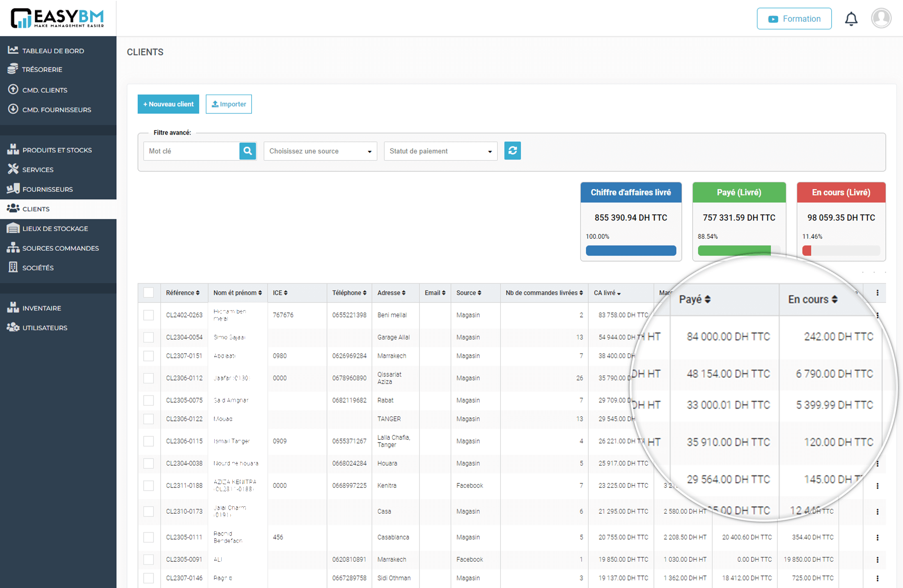Click the EasyBM logo

(57, 18)
